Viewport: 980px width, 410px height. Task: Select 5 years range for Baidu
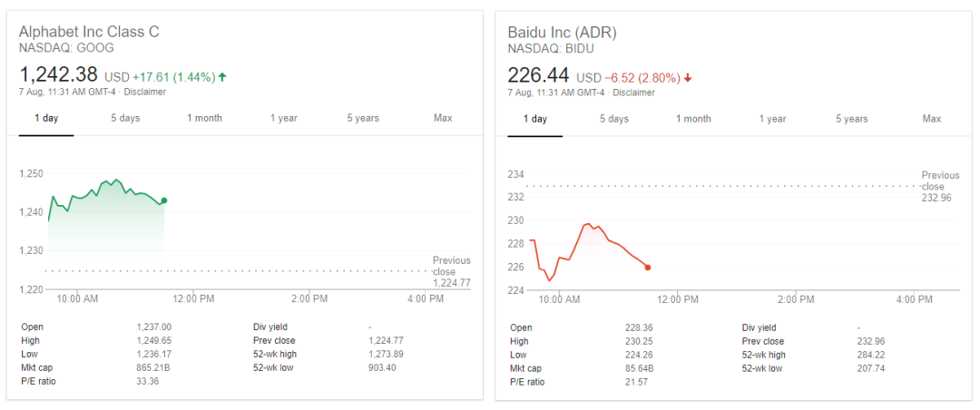(x=852, y=119)
